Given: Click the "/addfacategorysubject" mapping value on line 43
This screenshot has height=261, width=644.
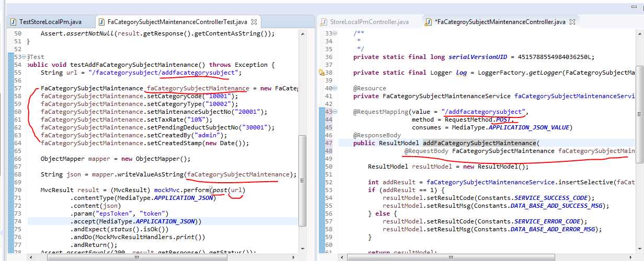Looking at the screenshot, I should pyautogui.click(x=483, y=112).
